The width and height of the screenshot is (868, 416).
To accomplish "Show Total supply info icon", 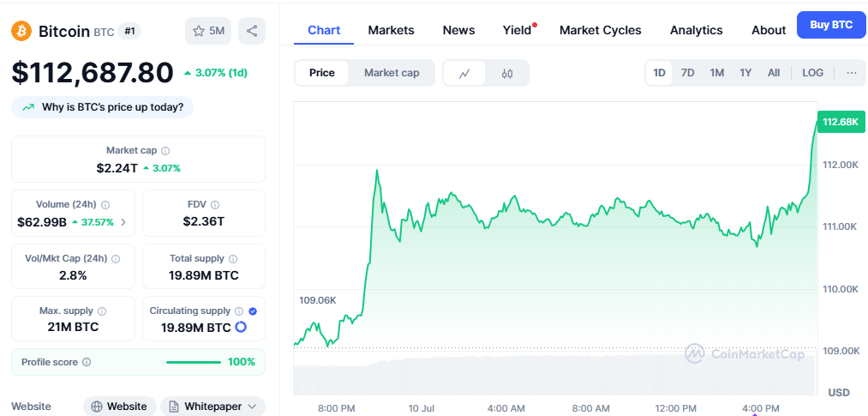I will 233,259.
